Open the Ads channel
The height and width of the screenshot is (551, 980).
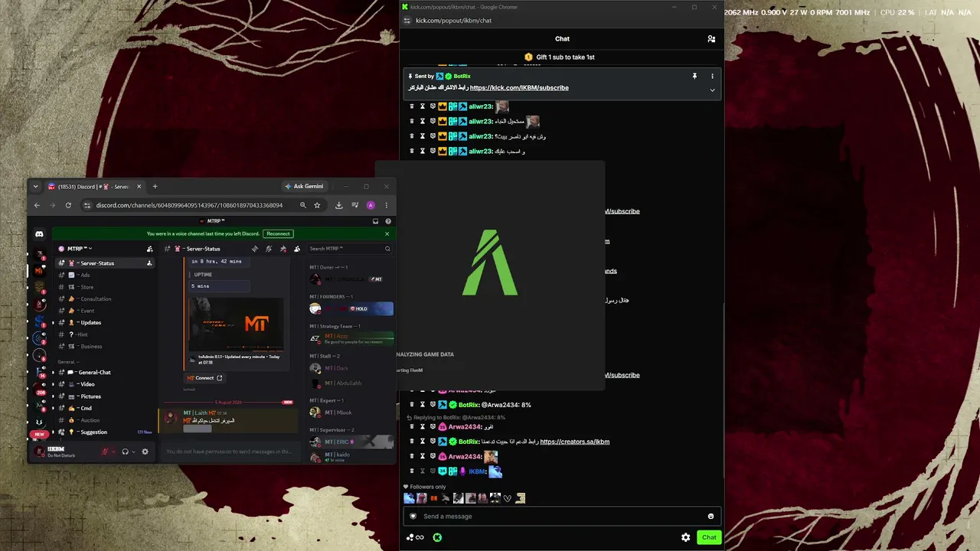(x=106, y=275)
